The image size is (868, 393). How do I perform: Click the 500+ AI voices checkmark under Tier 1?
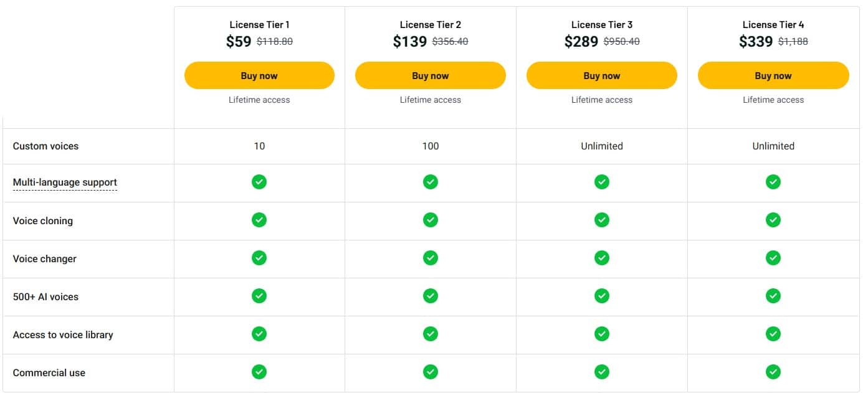tap(259, 296)
